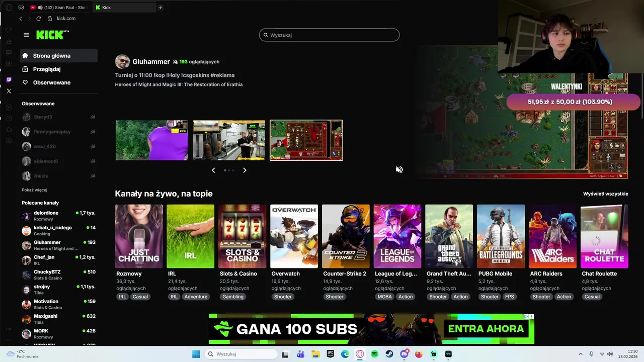Open Windows Start menu
Viewport: 644px width, 362px height.
coord(196,354)
